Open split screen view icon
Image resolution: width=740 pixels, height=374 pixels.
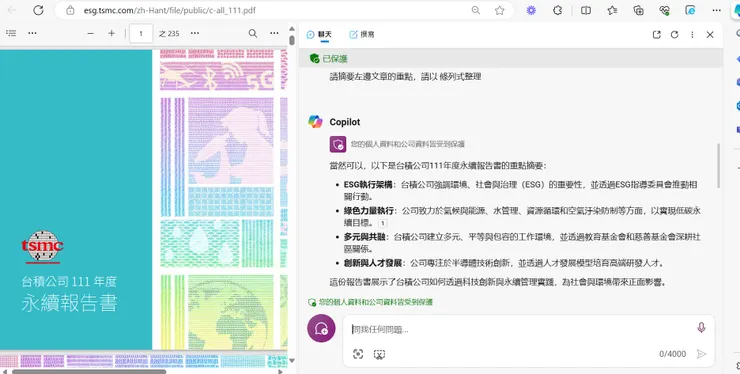(586, 10)
